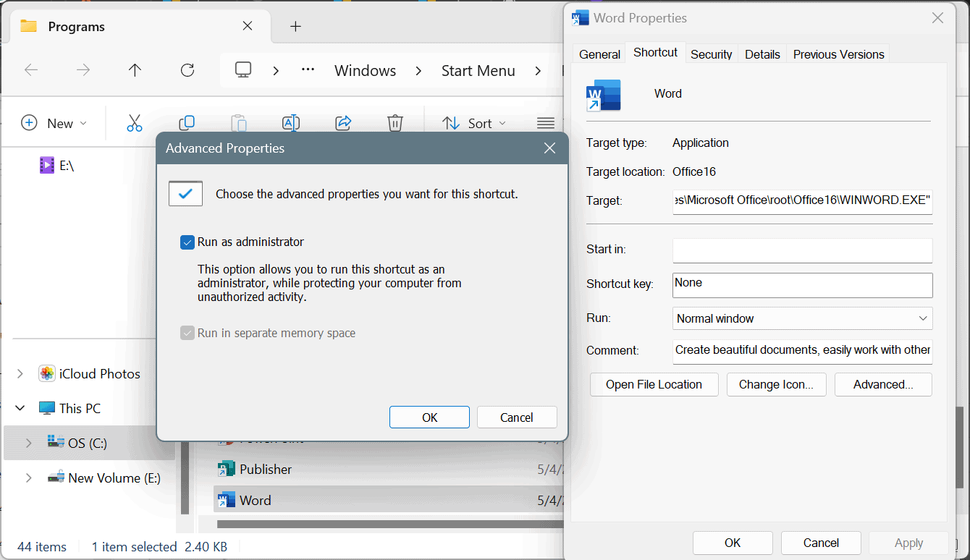Click the horizontal scrollbar in file list
The height and width of the screenshot is (560, 970).
coord(389,524)
